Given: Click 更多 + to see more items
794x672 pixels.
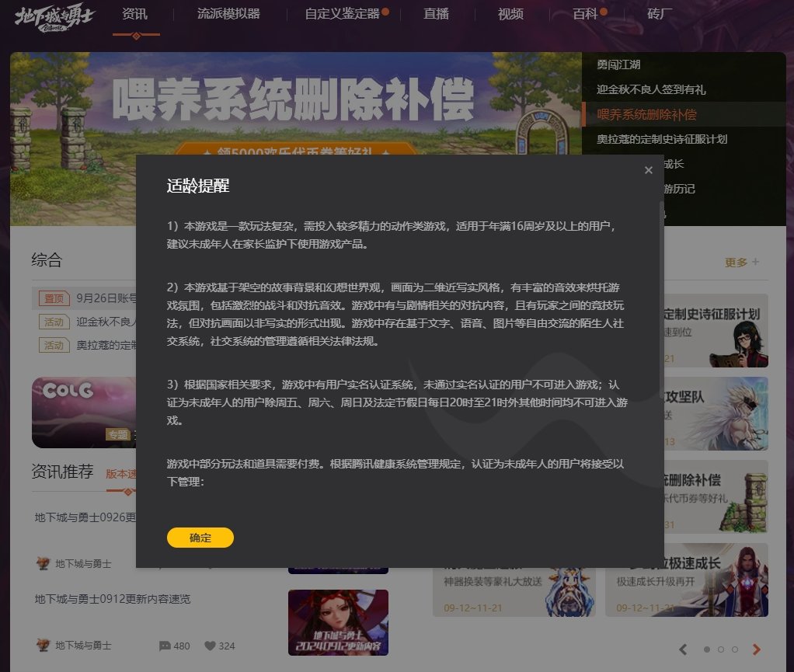Looking at the screenshot, I should tap(741, 263).
